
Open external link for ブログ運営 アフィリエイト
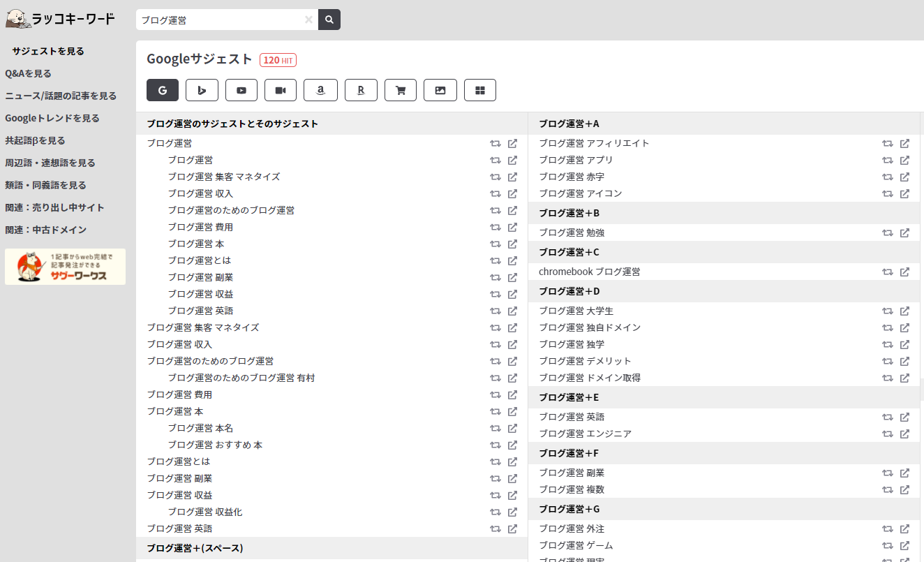pyautogui.click(x=904, y=143)
